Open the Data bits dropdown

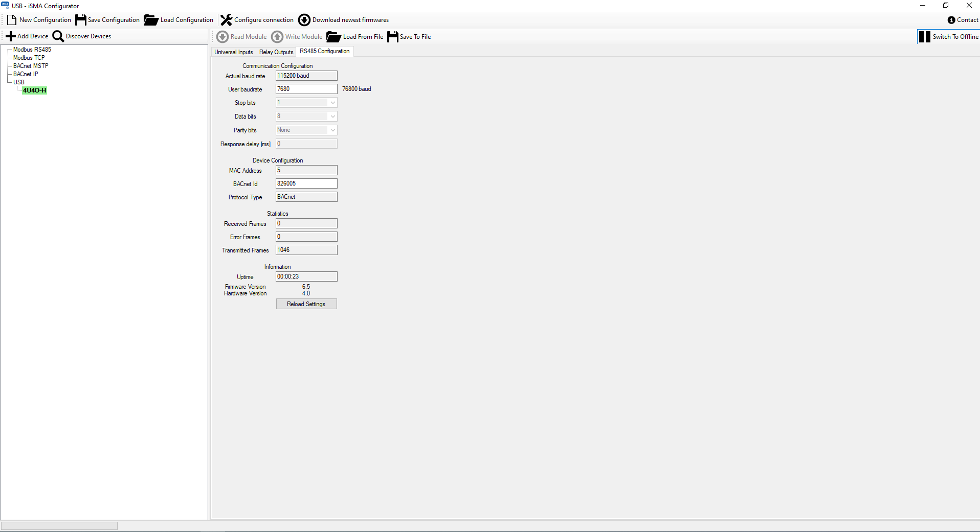point(331,116)
